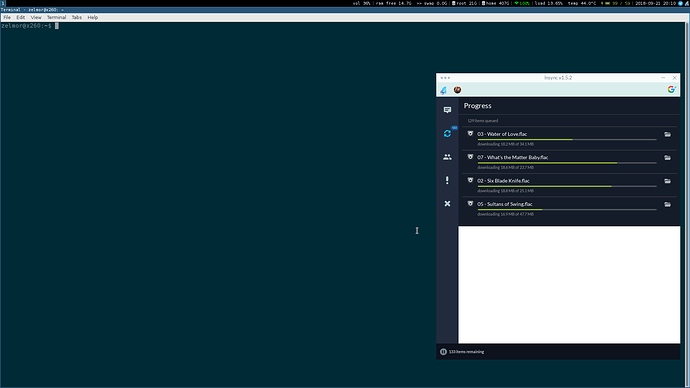This screenshot has width=690, height=388.
Task: Click the '03 - Water of Love.flac' file name
Action: 502,134
